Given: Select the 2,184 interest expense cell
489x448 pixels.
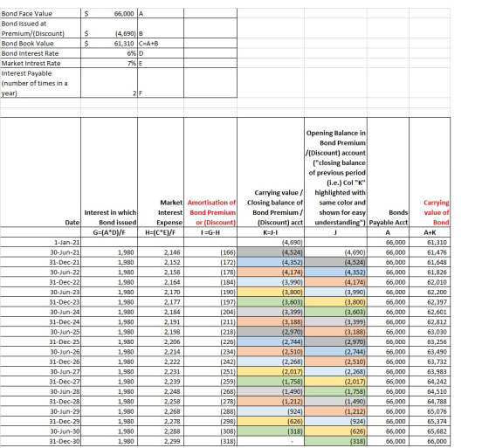Looking at the screenshot, I should click(161, 313).
